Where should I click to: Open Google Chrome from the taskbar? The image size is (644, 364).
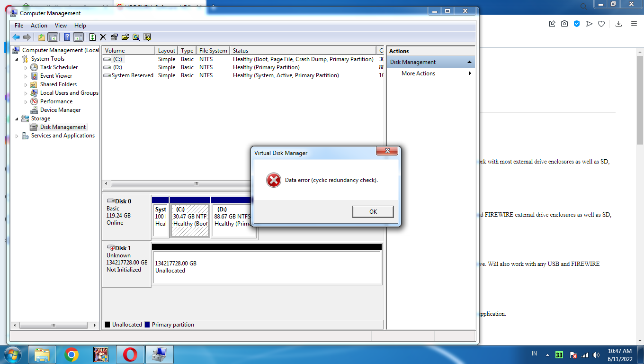click(72, 354)
